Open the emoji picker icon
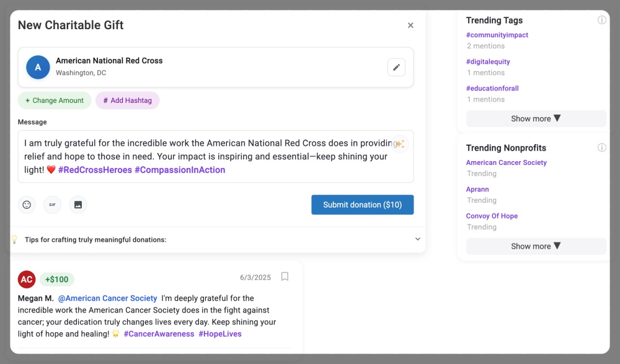This screenshot has width=620, height=364. (x=27, y=205)
